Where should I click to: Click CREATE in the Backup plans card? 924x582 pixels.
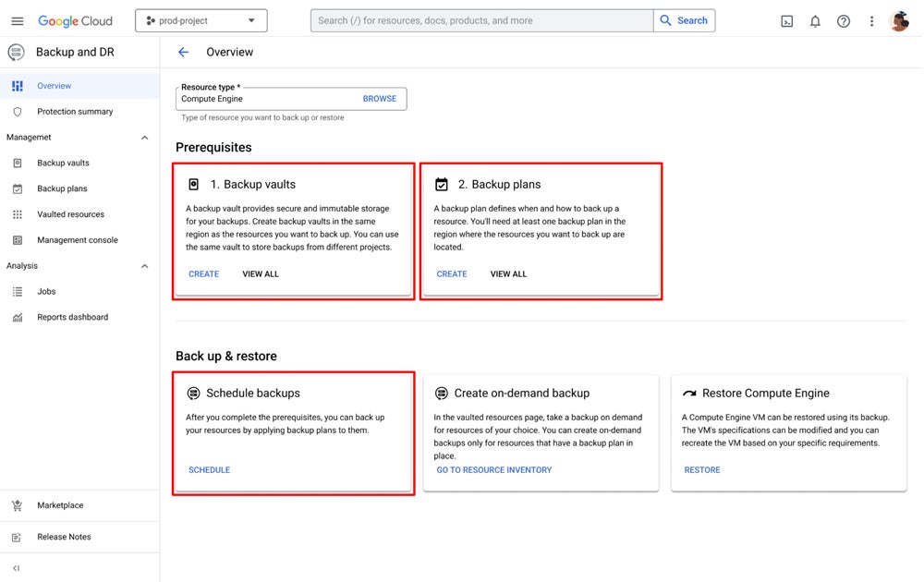pyautogui.click(x=452, y=274)
